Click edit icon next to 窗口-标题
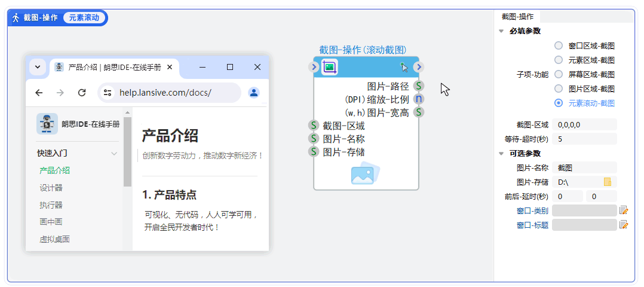This screenshot has height=287, width=644. pos(624,224)
